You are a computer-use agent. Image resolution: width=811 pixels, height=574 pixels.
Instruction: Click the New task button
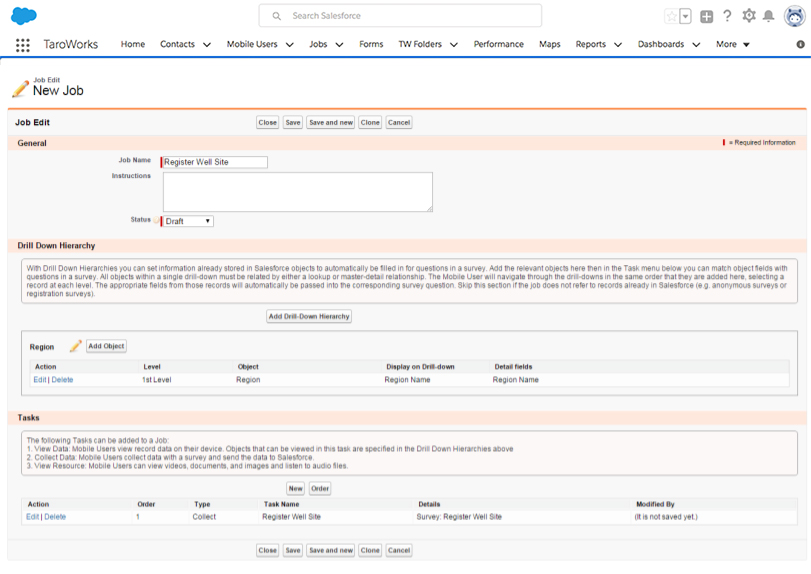pyautogui.click(x=295, y=489)
